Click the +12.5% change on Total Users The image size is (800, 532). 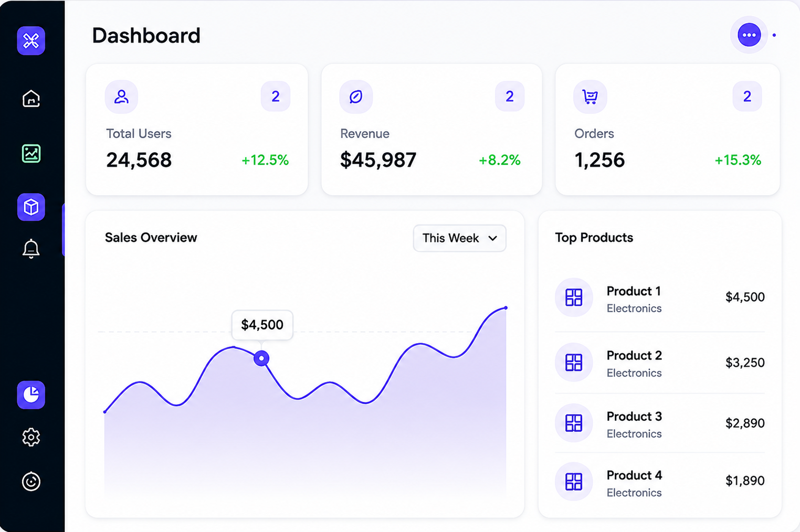pos(265,160)
